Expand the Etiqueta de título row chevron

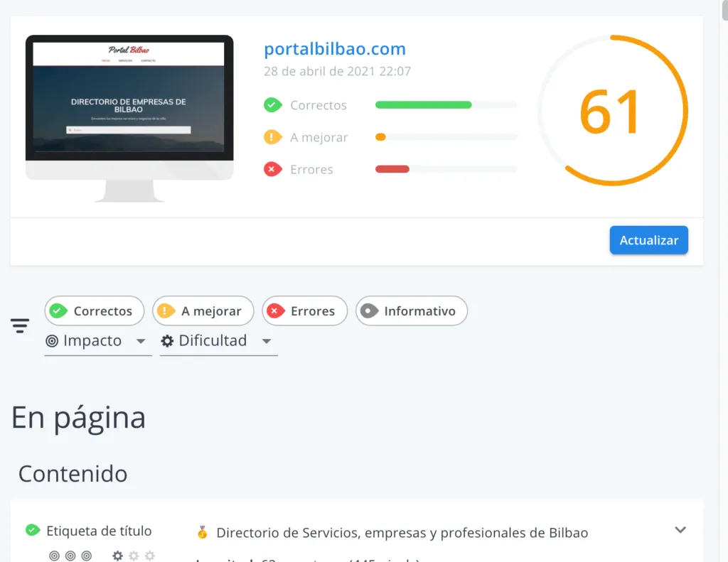680,530
